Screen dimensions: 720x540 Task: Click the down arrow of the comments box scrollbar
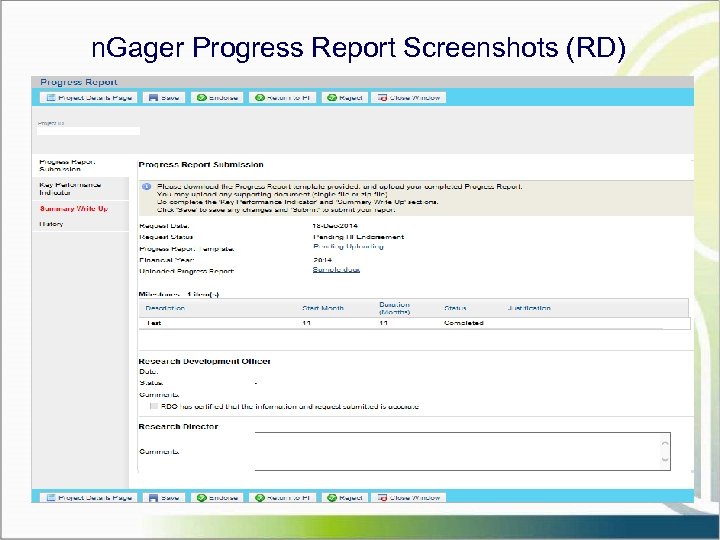[x=665, y=459]
